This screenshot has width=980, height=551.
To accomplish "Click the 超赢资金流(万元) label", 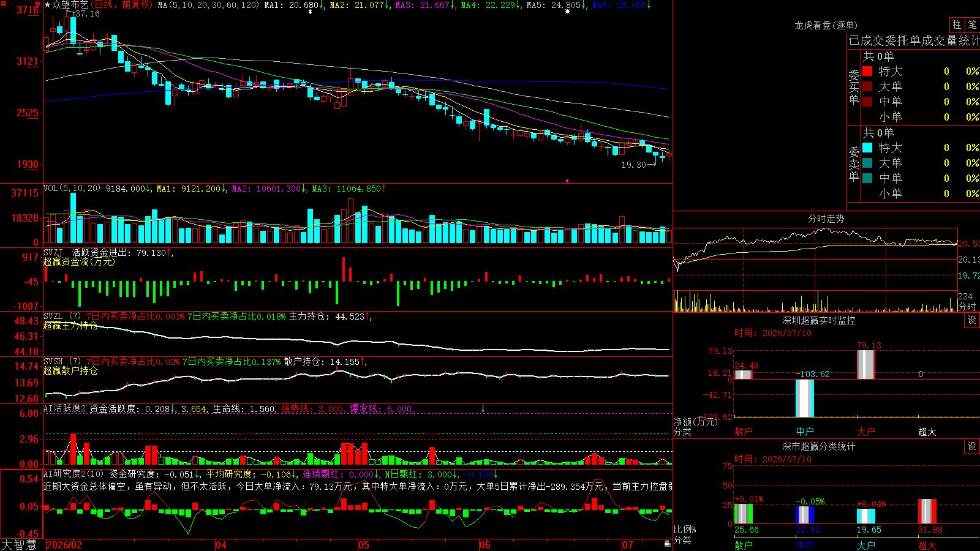I will pyautogui.click(x=79, y=262).
